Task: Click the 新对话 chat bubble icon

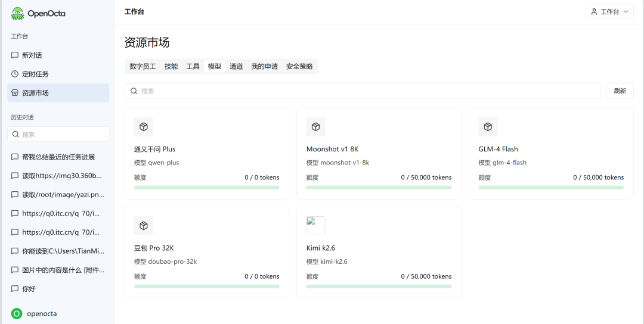Action: click(x=15, y=55)
